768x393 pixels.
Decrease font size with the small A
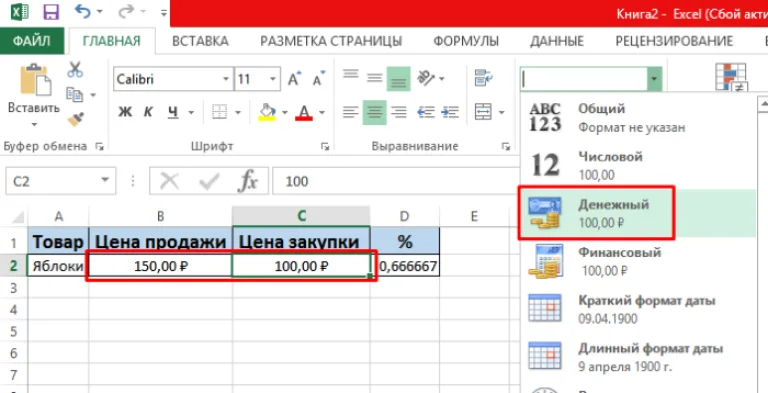(319, 79)
